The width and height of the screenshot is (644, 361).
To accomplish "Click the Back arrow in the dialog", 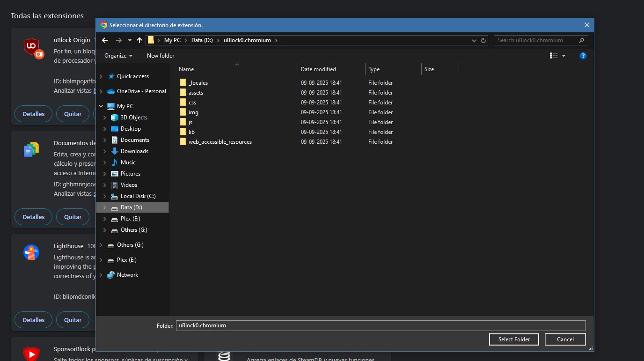I will [105, 40].
